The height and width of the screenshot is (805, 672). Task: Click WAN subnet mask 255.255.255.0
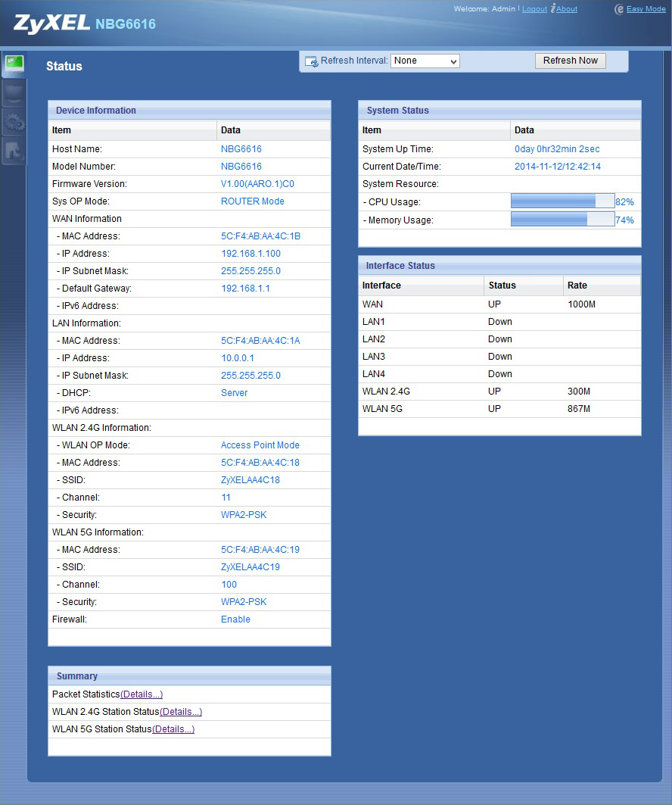250,271
